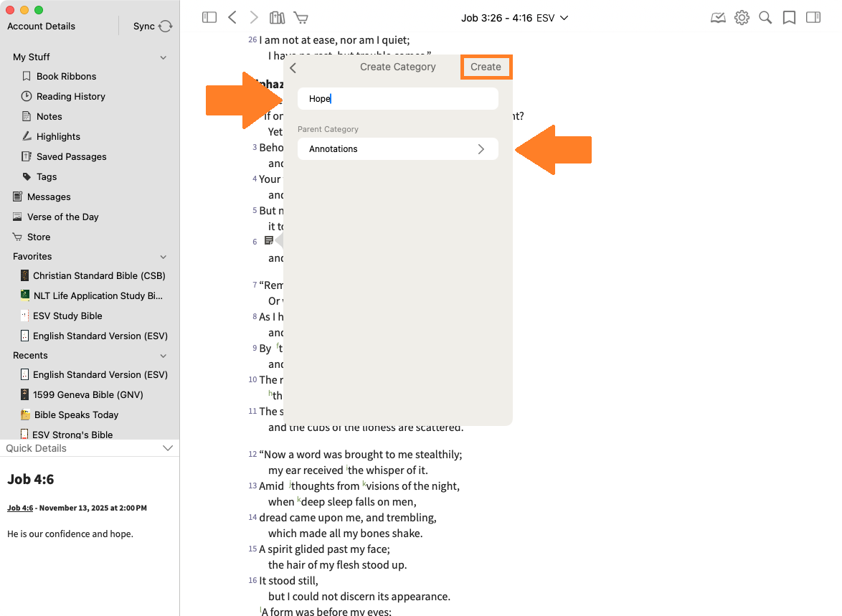Toggle the right split panel icon
Screen dimensions: 842x616
tap(813, 17)
